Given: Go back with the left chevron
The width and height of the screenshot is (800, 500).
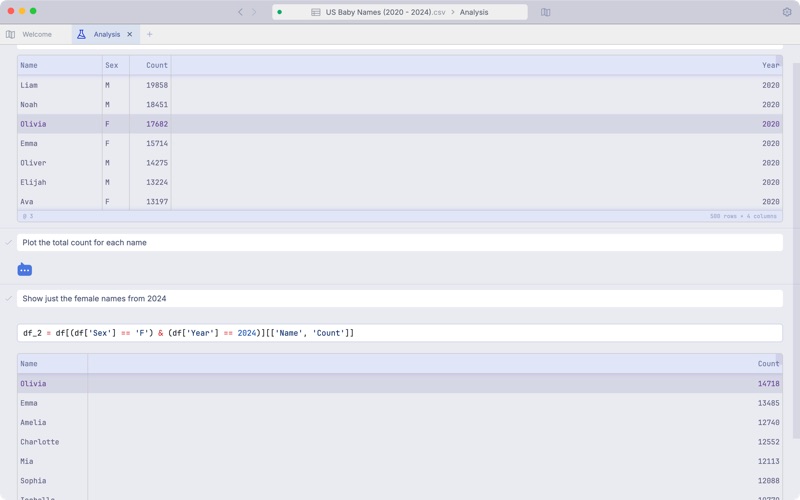Looking at the screenshot, I should point(240,12).
